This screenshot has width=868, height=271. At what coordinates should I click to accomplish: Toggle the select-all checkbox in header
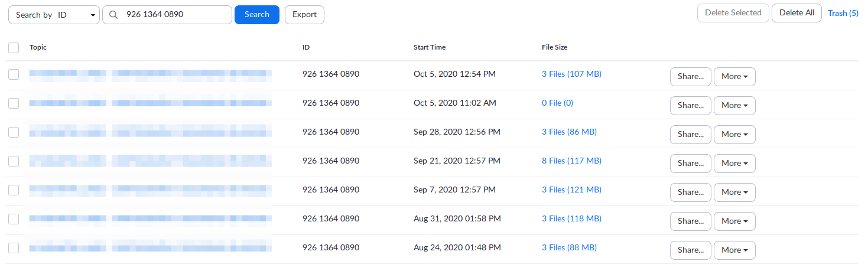point(14,48)
